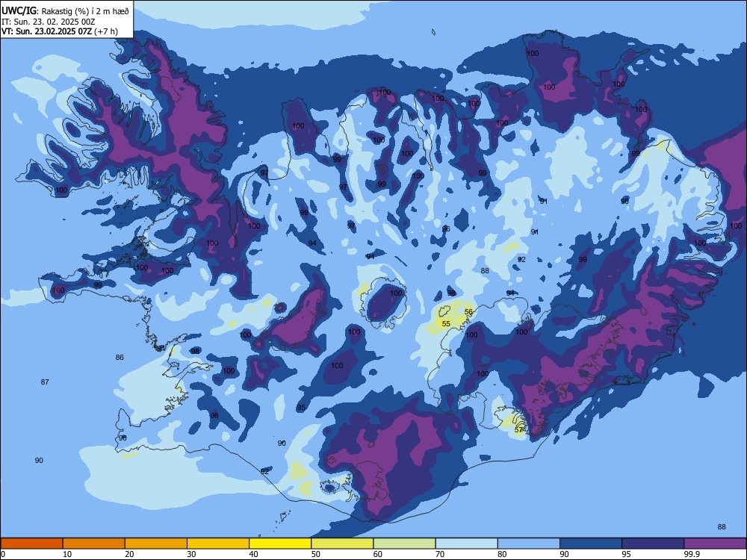This screenshot has width=747, height=560.
Task: Click the '50' tick label on the legend
Action: click(316, 554)
